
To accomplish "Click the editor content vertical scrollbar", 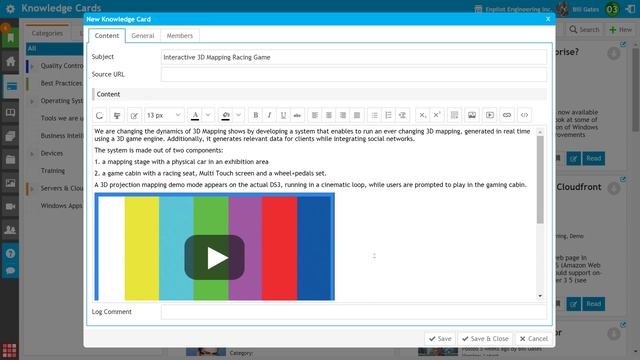I will tap(540, 180).
